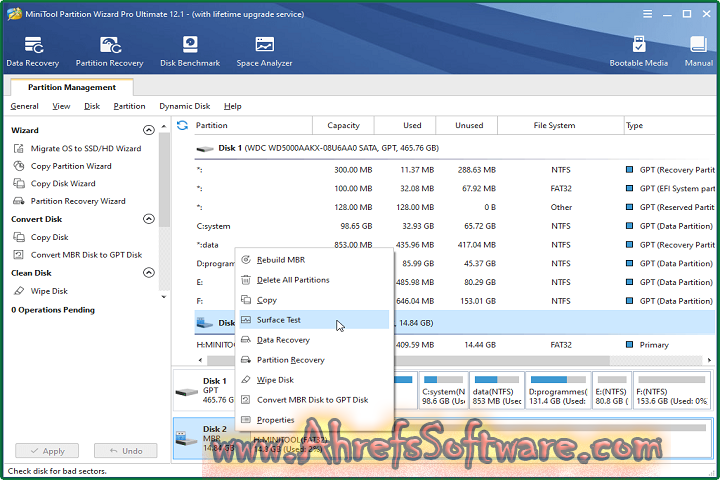720x480 pixels.
Task: Open the Manual icon
Action: point(698,51)
